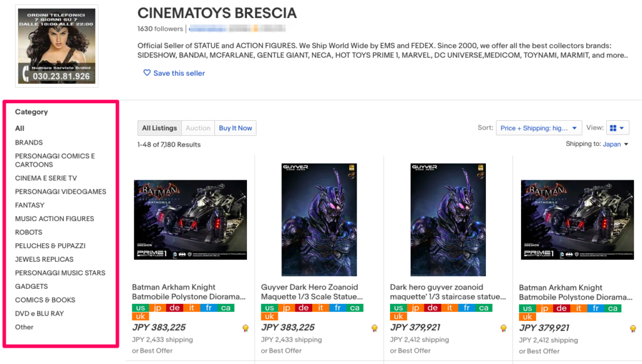This screenshot has width=642, height=364.
Task: Open the PERSONAGGI VIDEOGAMES category
Action: click(61, 192)
